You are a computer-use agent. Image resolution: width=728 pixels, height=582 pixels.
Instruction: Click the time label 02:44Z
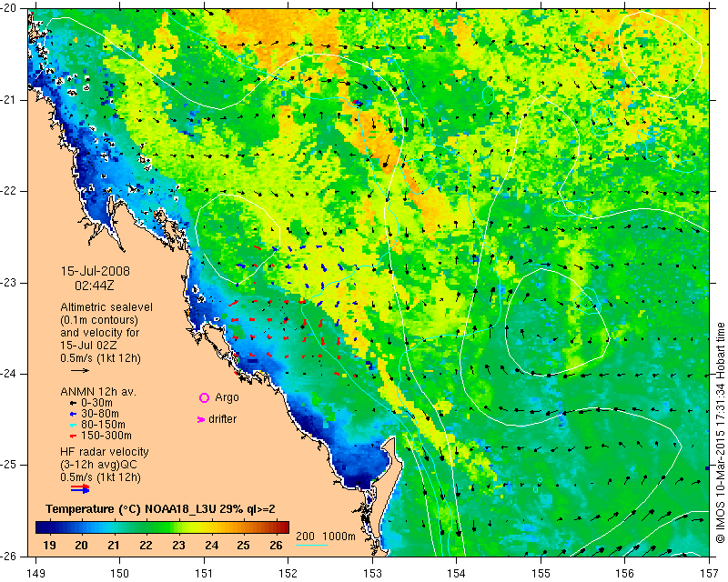click(x=95, y=286)
